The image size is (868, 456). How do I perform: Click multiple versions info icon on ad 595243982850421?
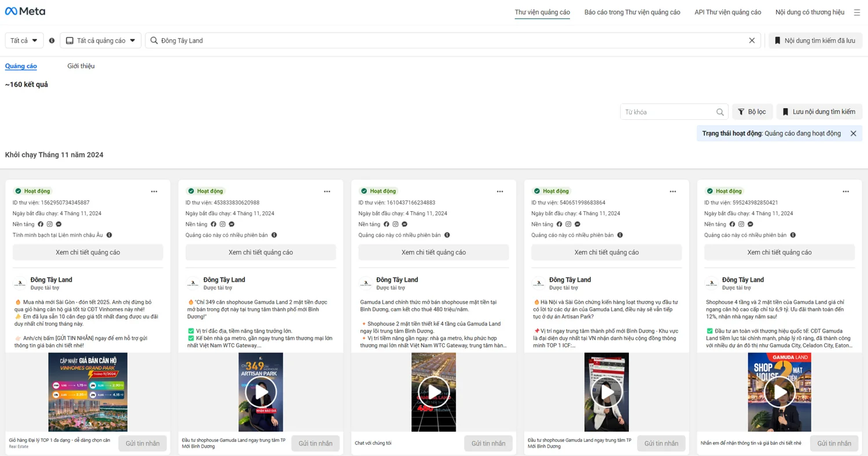pyautogui.click(x=793, y=236)
